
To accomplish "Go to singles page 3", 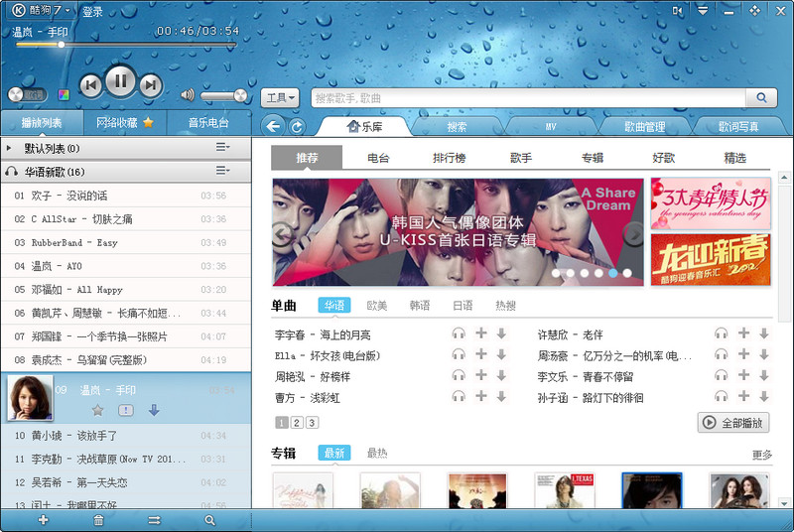I will tap(312, 423).
